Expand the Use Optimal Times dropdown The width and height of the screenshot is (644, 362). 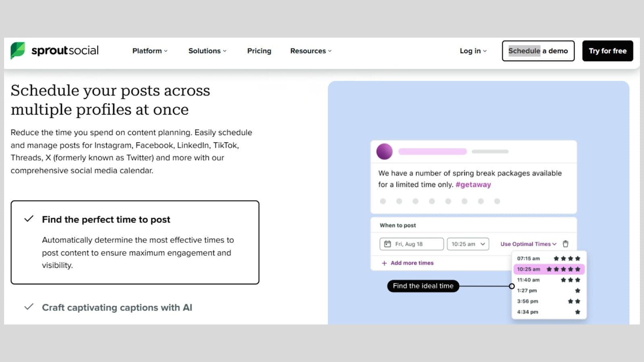tap(528, 244)
